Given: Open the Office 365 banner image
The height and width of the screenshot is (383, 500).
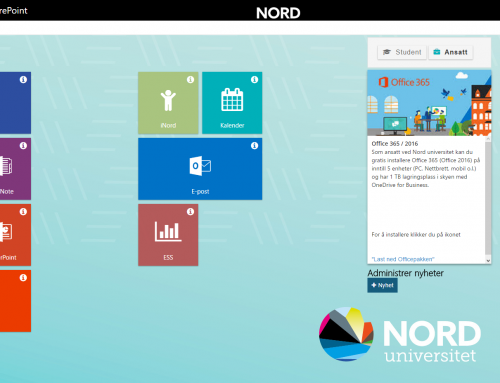Looking at the screenshot, I should [x=429, y=103].
